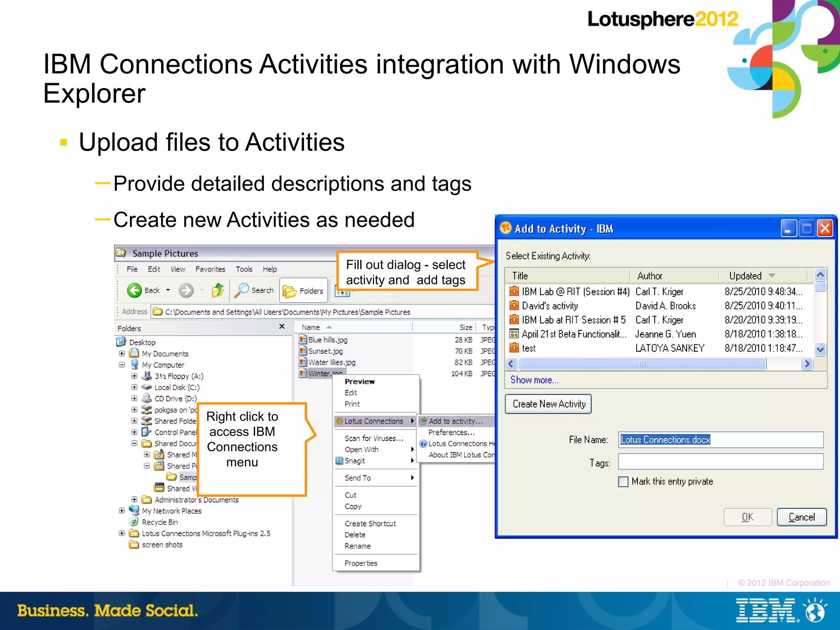
Task: Open the View menu in Explorer
Action: tap(178, 269)
